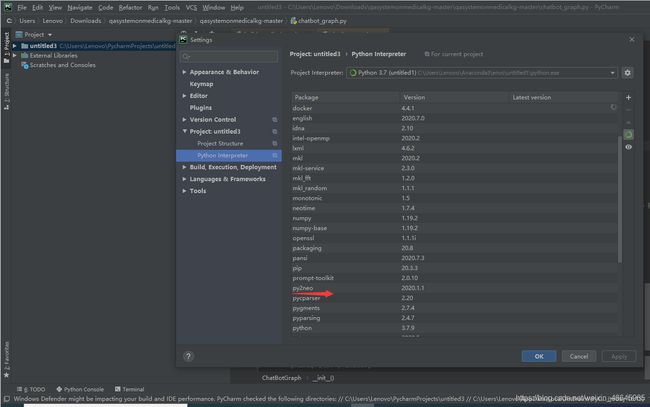
Task: Open the VCS menu
Action: (x=191, y=7)
